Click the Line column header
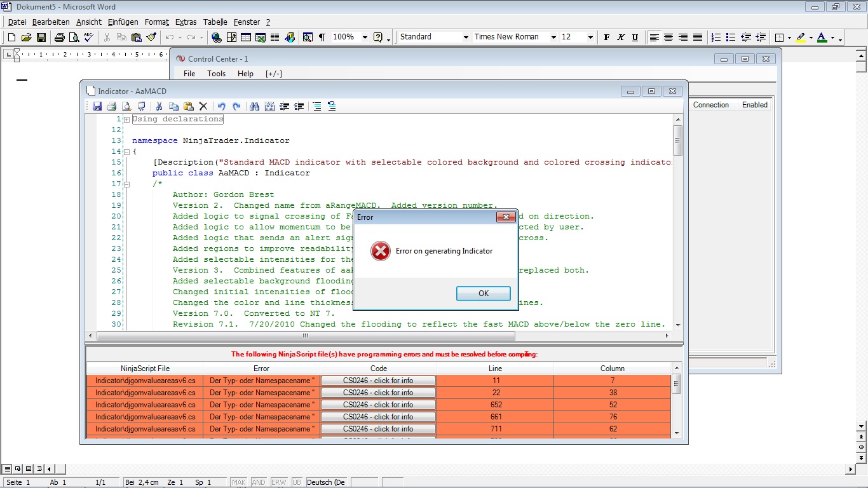 pos(496,369)
